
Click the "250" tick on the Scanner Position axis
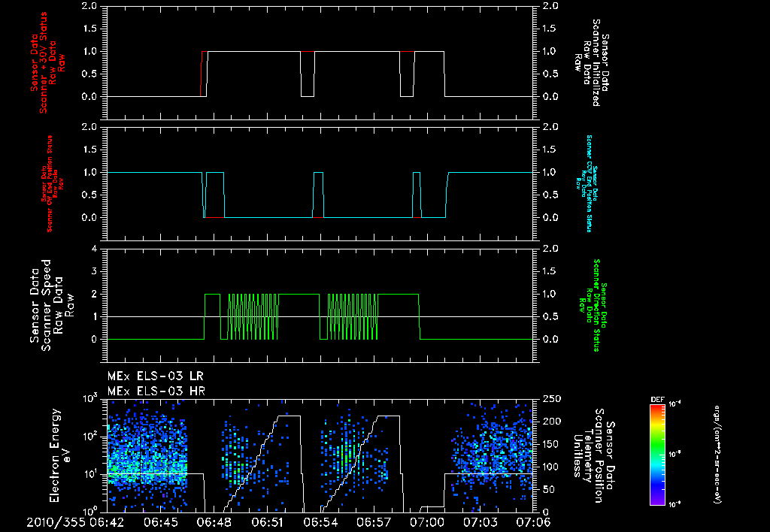click(x=551, y=399)
